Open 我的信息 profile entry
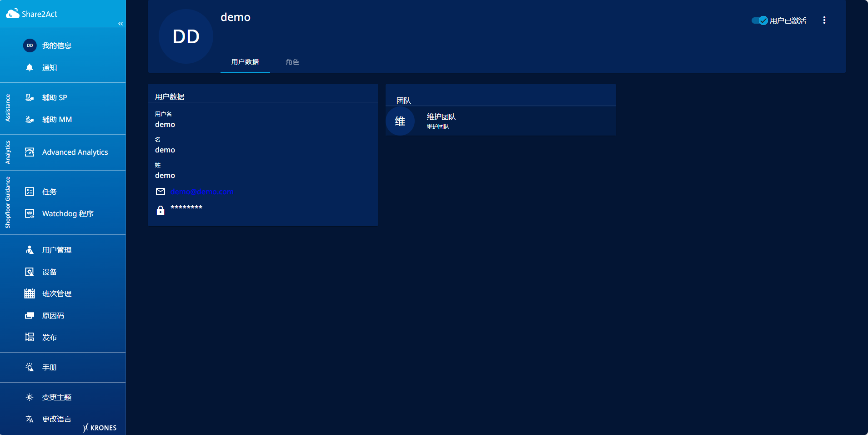868x435 pixels. click(56, 46)
